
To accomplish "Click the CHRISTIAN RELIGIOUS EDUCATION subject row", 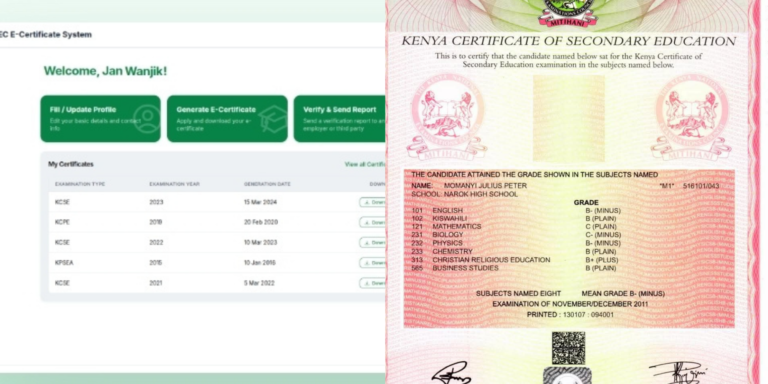I will click(515, 260).
